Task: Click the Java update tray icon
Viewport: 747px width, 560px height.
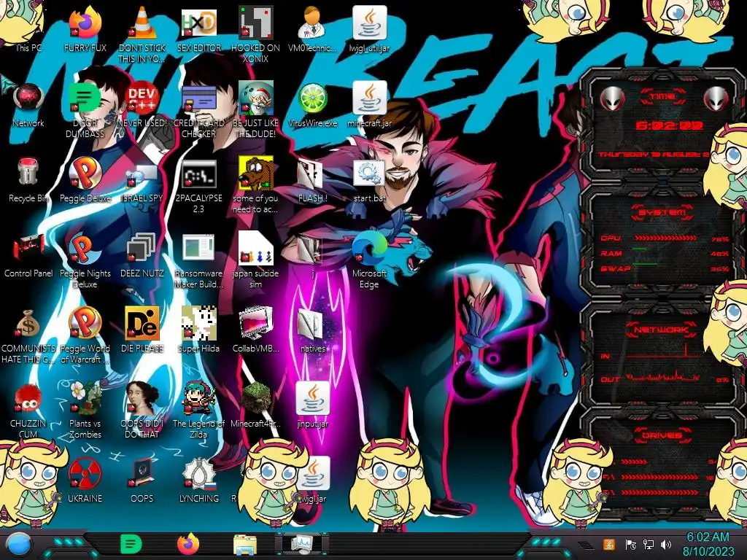Action: click(609, 544)
